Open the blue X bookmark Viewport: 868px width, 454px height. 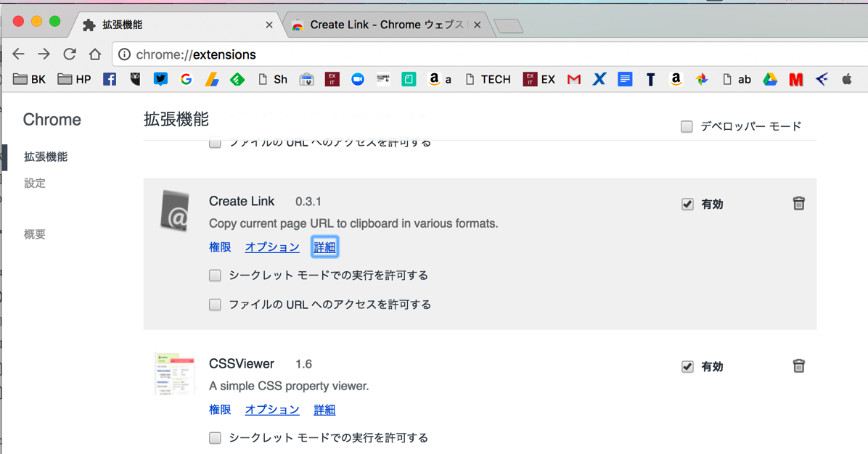[599, 79]
